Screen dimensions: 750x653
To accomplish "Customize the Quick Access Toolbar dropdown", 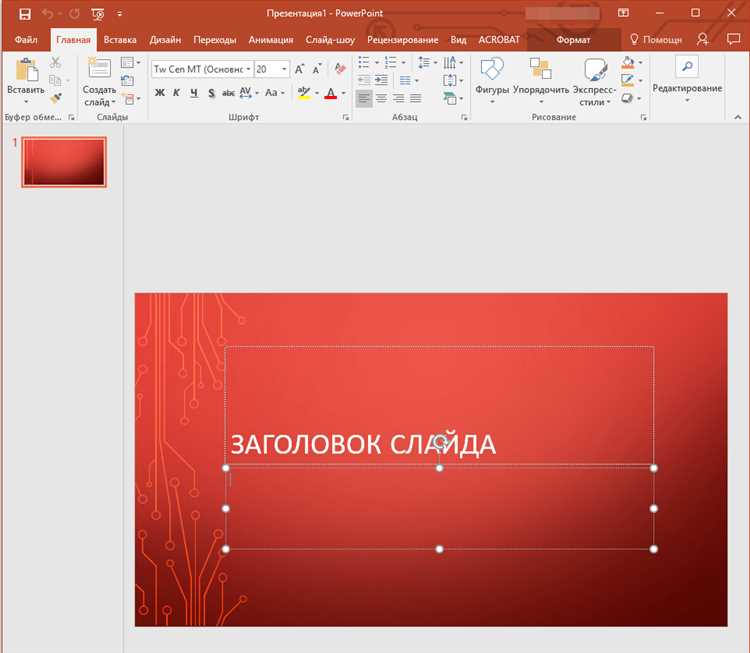I will (x=120, y=14).
